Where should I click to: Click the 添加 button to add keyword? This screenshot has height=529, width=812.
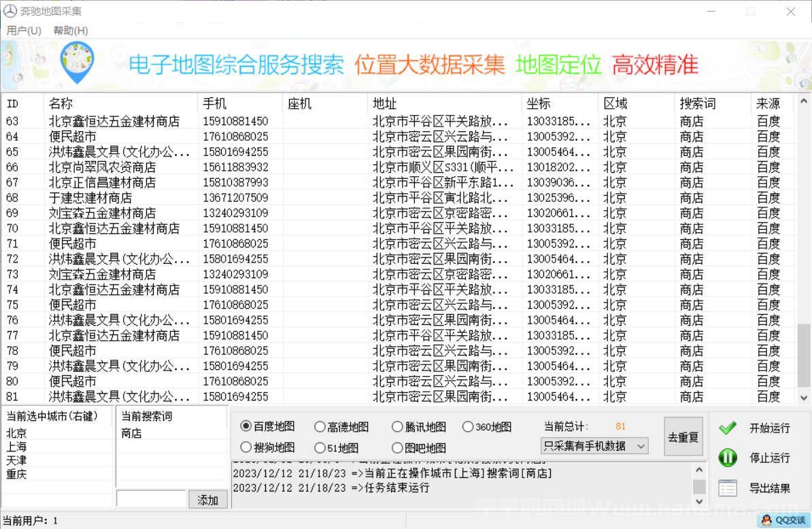tap(208, 500)
